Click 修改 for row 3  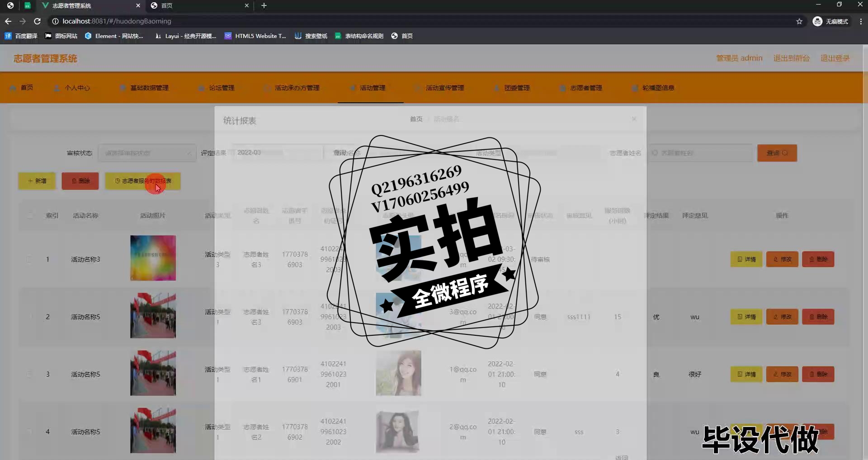(782, 374)
